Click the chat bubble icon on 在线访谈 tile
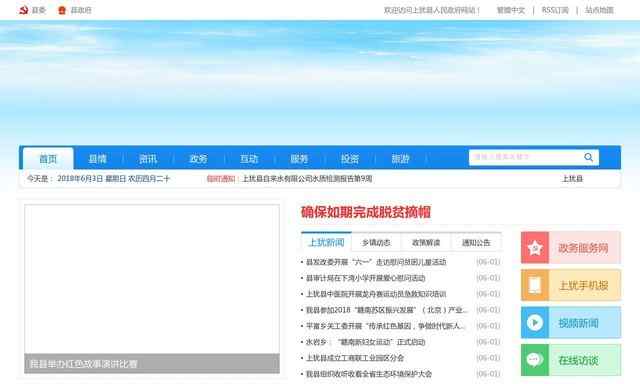Viewport: 640px width, 384px height. coord(535,360)
